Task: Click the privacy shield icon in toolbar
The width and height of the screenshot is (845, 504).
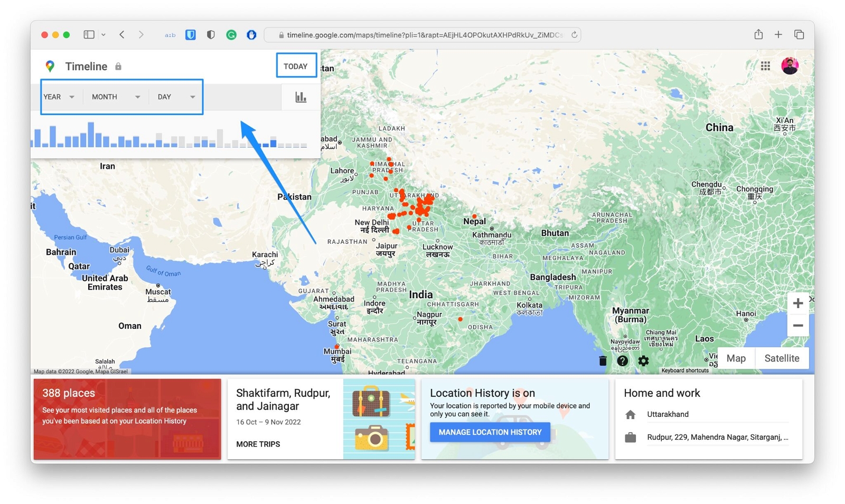Action: tap(211, 35)
